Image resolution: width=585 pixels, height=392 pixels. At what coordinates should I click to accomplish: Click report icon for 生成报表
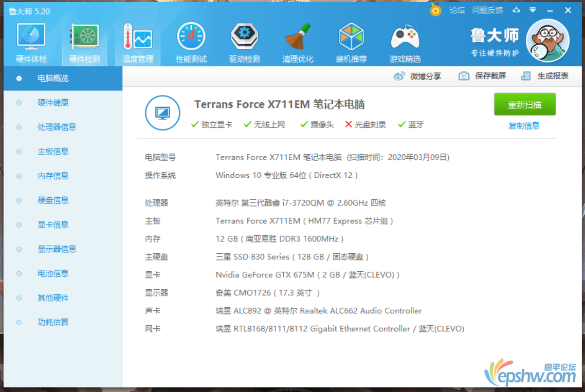tap(526, 76)
